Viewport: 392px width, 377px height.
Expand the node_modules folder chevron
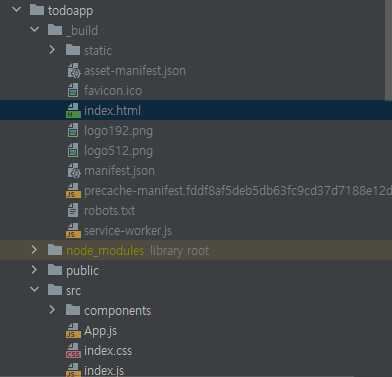pos(34,250)
